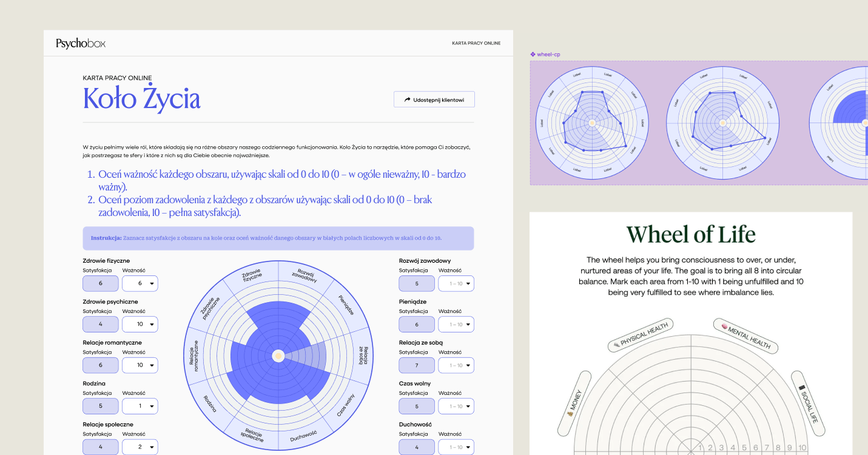Select Satysfakcja field for Relacja ze sobą
The height and width of the screenshot is (455, 868).
[417, 365]
